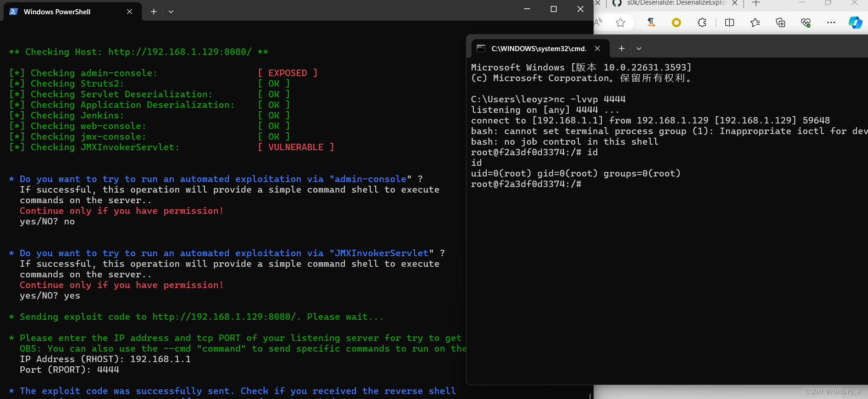The height and width of the screenshot is (399, 868).
Task: Select the C:\WINDOWS\system32\cmd. tab
Action: [541, 48]
